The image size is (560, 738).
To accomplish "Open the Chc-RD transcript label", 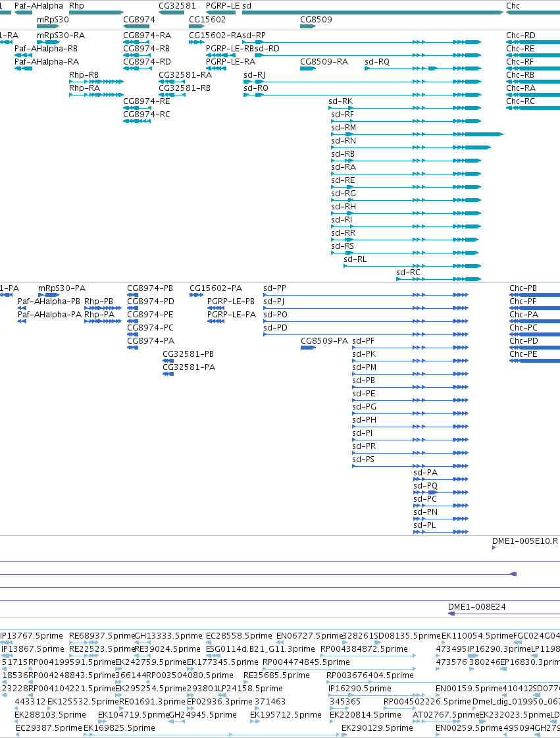I will tap(521, 36).
